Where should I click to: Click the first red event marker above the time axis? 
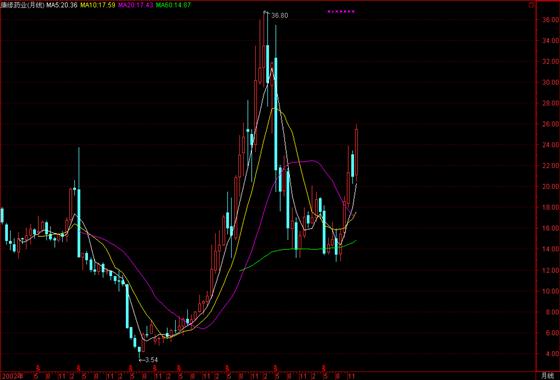click(39, 368)
